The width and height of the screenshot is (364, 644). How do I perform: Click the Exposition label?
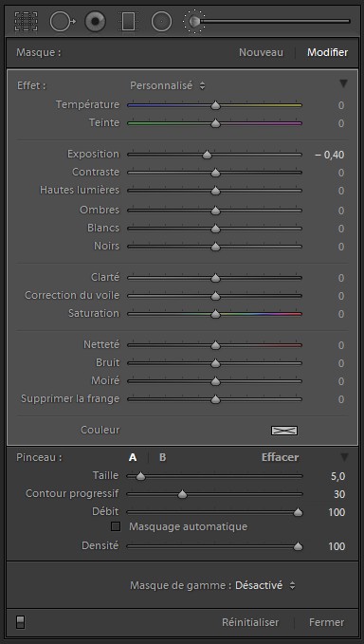(x=93, y=155)
